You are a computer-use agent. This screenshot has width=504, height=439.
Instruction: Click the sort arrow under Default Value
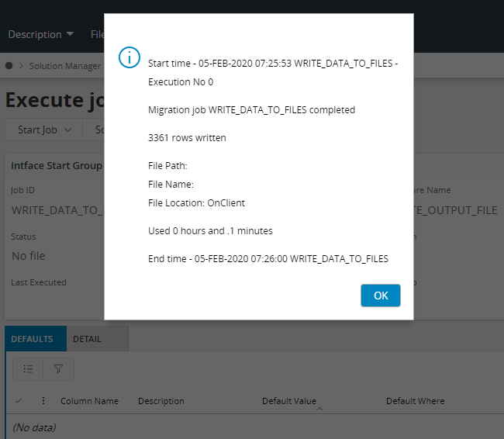point(319,409)
